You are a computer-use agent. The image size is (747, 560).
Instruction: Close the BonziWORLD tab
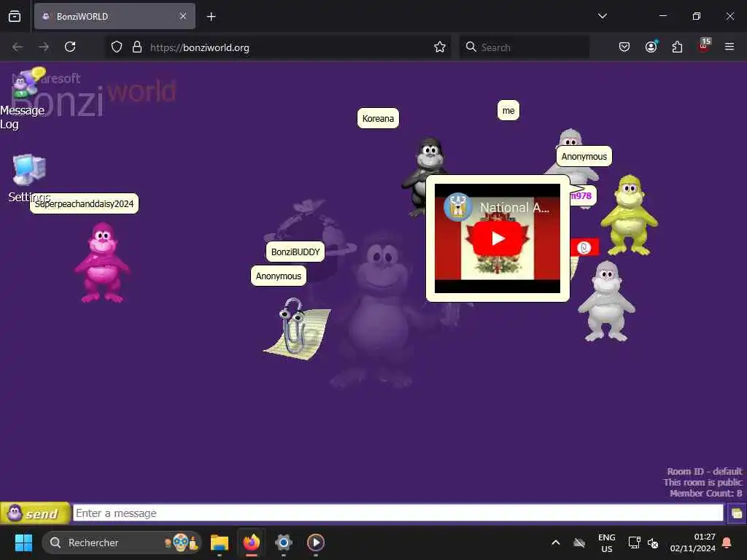(183, 16)
